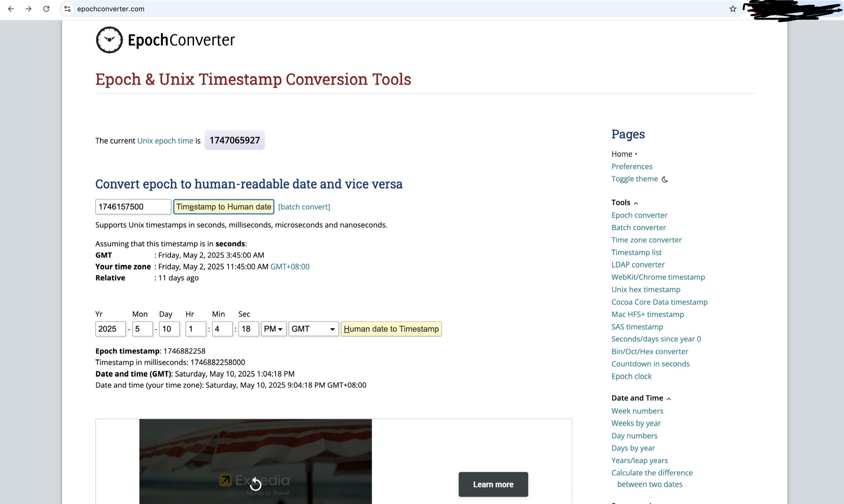Screen dimensions: 844x504
Task: Click the replay icon on the ad video
Action: click(256, 484)
